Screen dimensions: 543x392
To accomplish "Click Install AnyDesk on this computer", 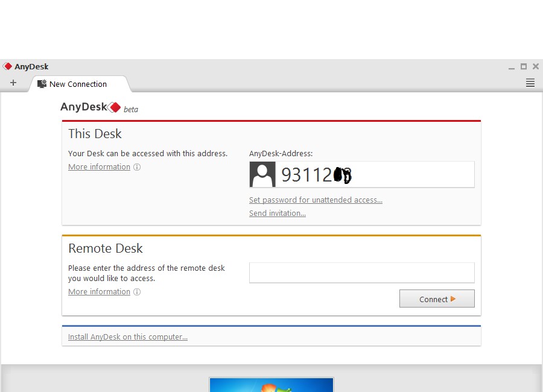I will [x=127, y=337].
